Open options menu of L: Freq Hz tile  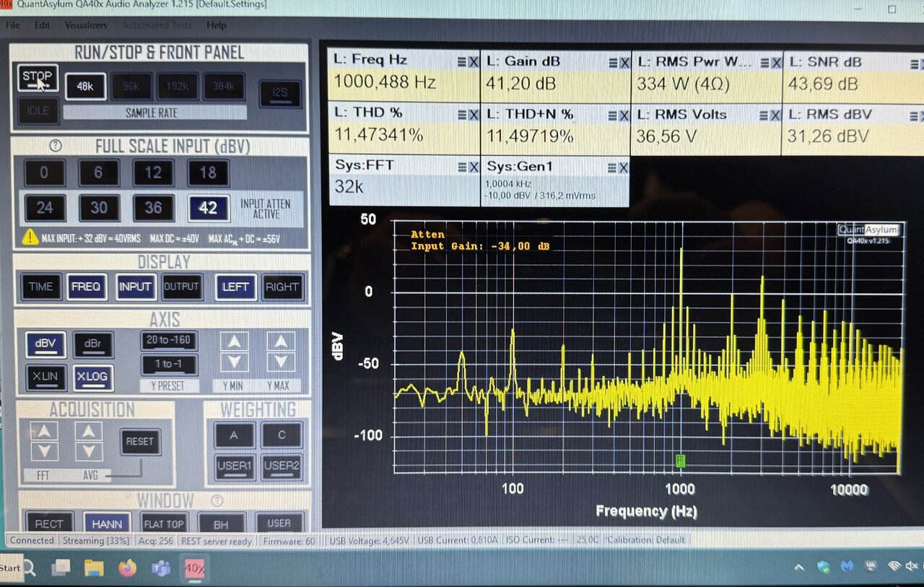(x=461, y=63)
